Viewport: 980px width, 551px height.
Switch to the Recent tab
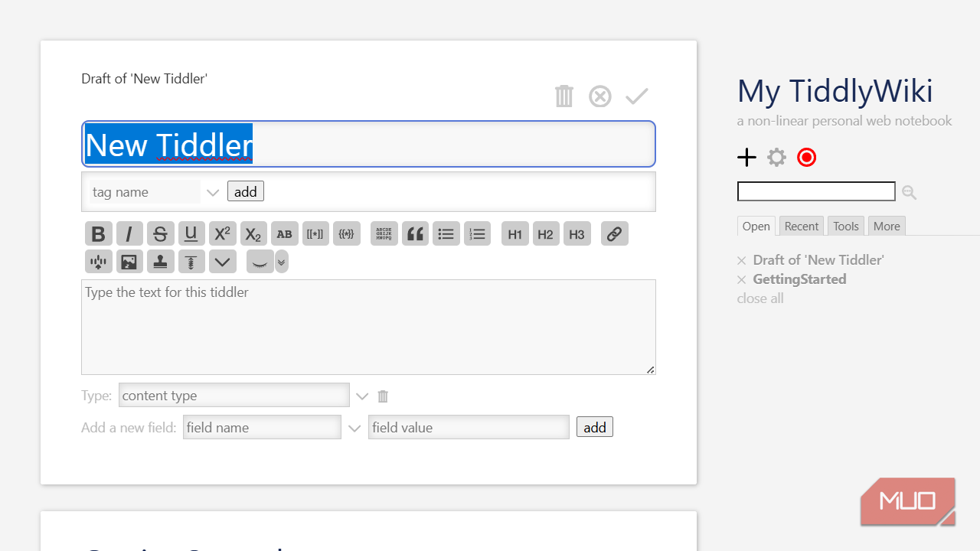(802, 226)
